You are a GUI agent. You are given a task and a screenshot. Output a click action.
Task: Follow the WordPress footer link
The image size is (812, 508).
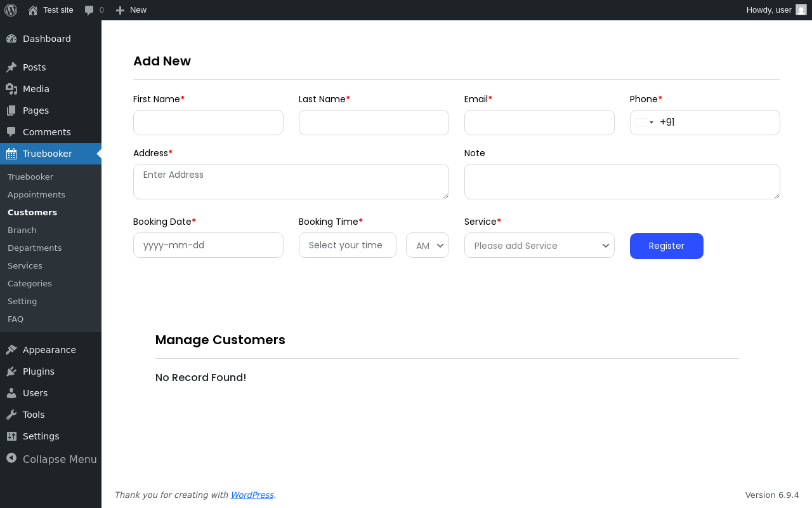(x=252, y=495)
